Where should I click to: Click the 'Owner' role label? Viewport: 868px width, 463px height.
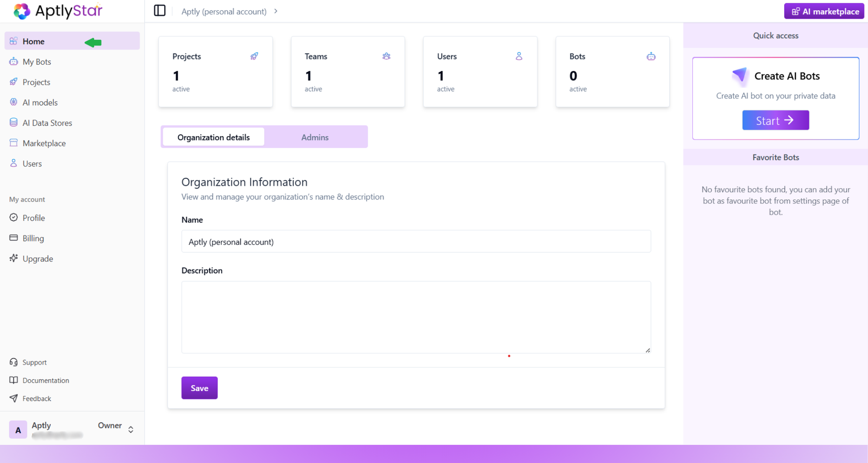110,425
